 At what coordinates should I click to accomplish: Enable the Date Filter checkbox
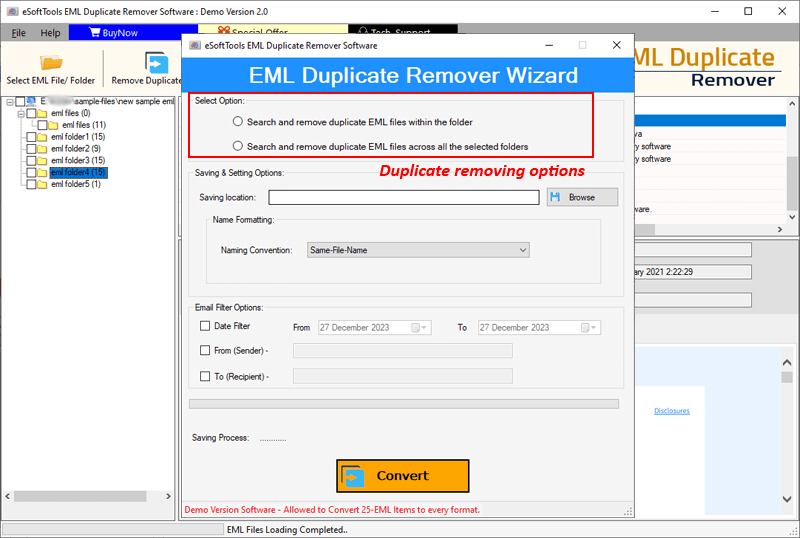[205, 326]
